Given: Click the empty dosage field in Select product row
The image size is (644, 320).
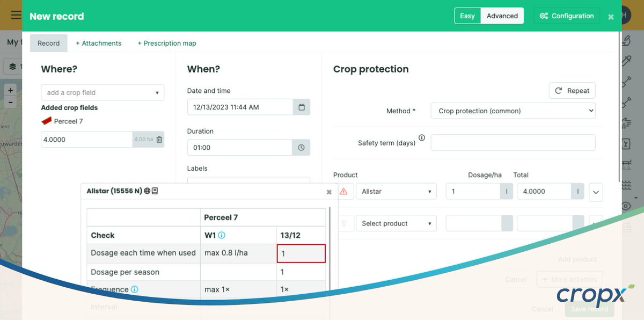Looking at the screenshot, I should tap(473, 223).
